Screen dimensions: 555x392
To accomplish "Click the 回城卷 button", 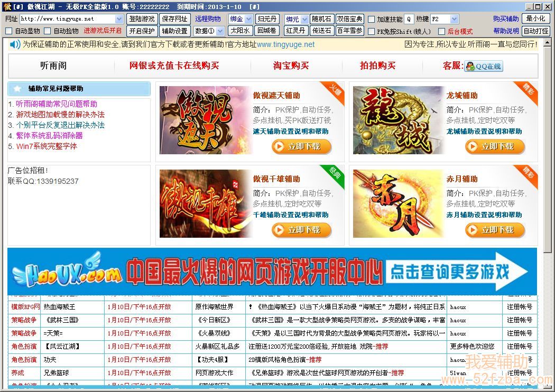I will pos(267,31).
